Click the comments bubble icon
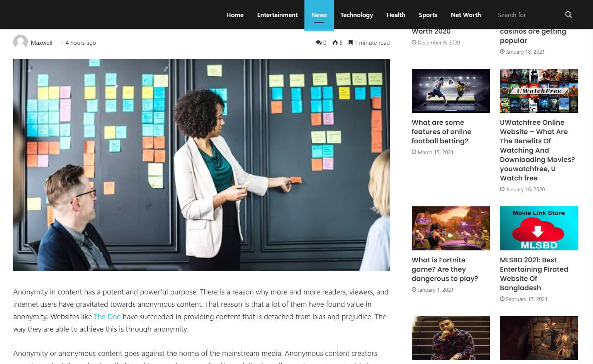593x364 pixels. pyautogui.click(x=318, y=43)
